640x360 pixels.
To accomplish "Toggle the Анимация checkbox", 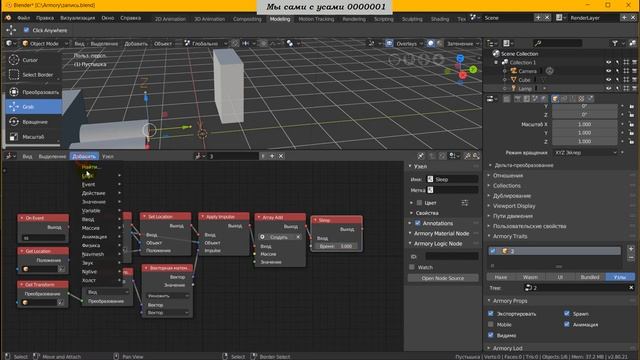I will pyautogui.click(x=567, y=324).
